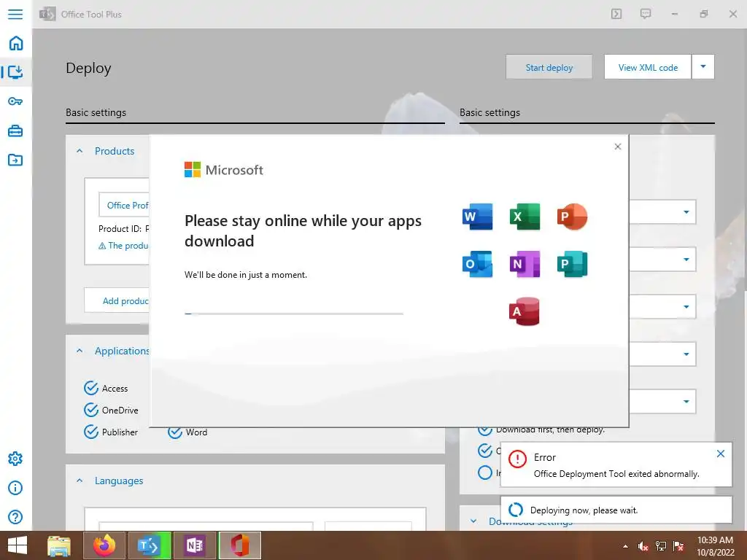Toggle the 'Download first, then deploy' checkbox
Viewport: 747px width, 560px height.
pyautogui.click(x=485, y=430)
